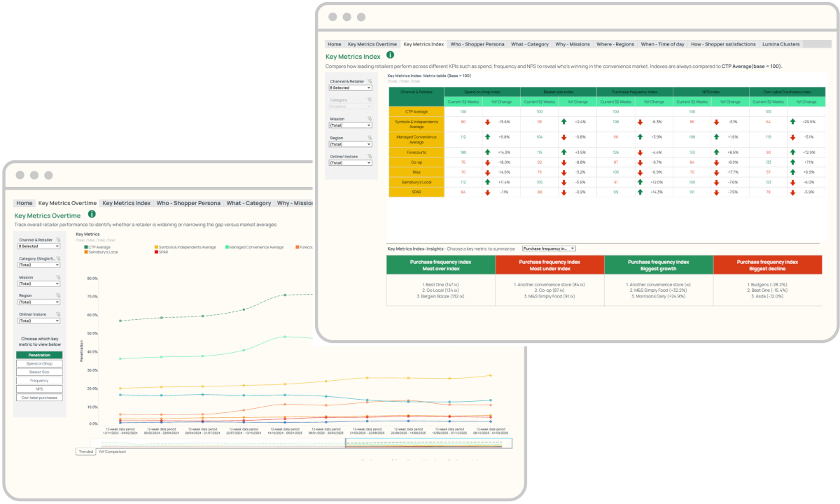
Task: Click the Sainsbury's Local row in the matrix table
Action: click(x=416, y=182)
